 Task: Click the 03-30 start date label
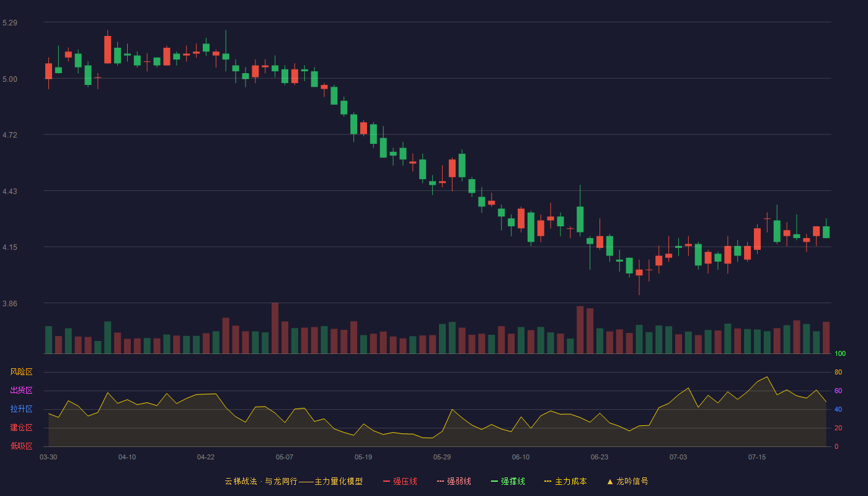tap(48, 457)
